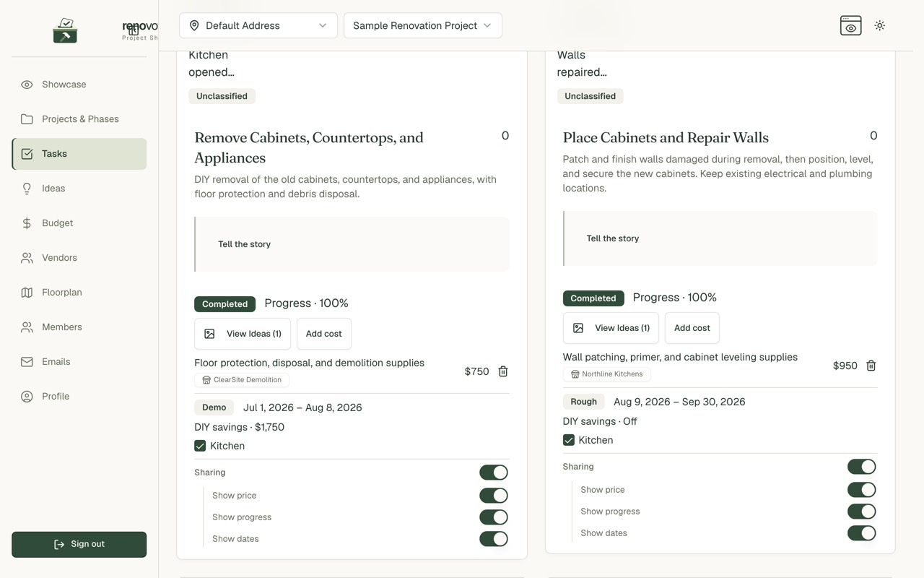Click Add cost under Place Cabinets

692,328
